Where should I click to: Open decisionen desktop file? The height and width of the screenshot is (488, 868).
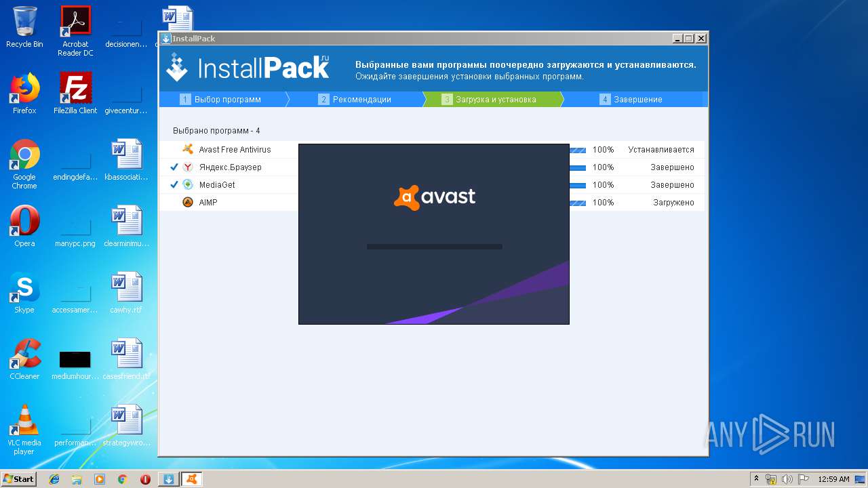(126, 31)
